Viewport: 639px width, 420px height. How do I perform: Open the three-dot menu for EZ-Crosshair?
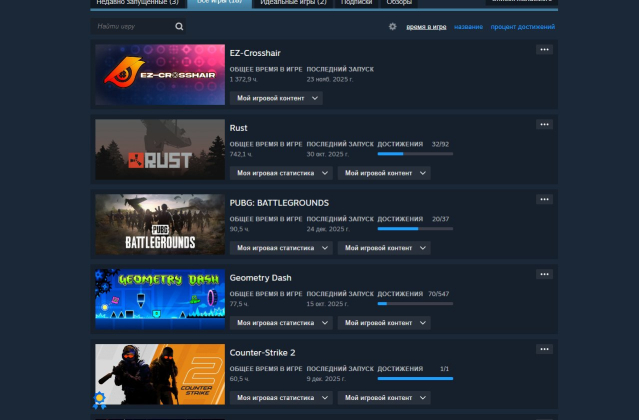544,49
